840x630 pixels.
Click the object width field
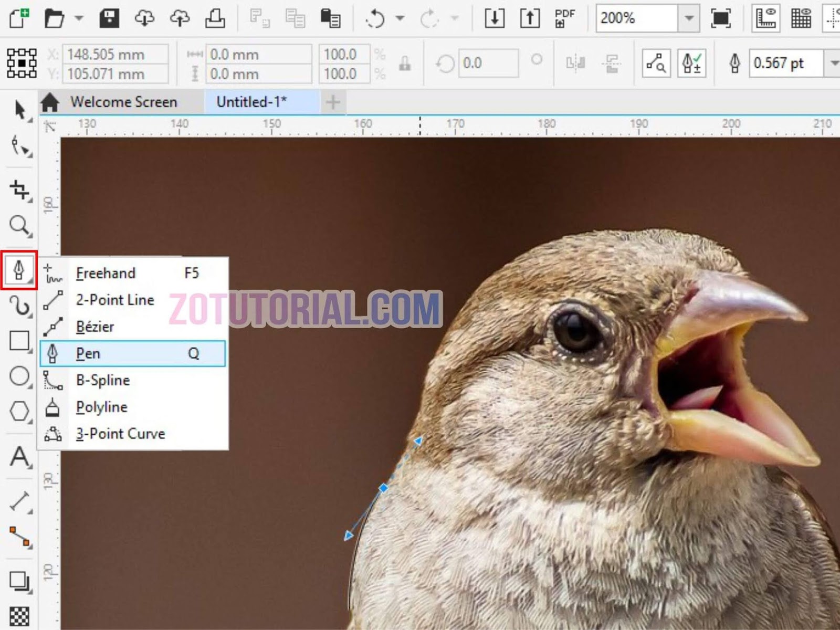tap(258, 55)
